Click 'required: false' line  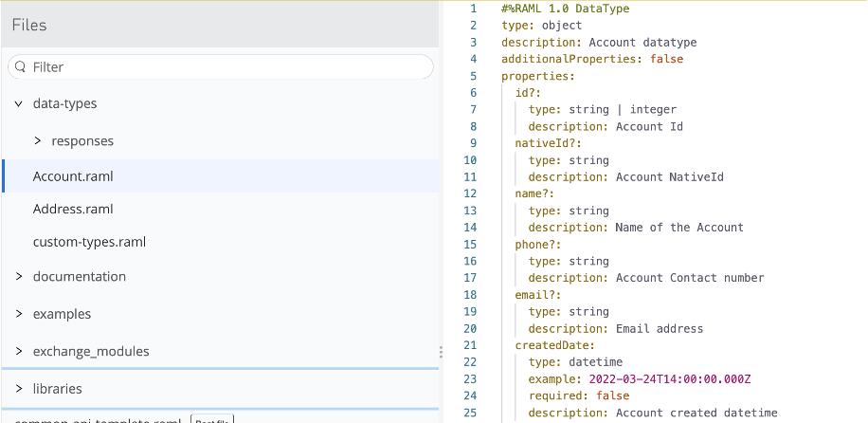click(579, 395)
